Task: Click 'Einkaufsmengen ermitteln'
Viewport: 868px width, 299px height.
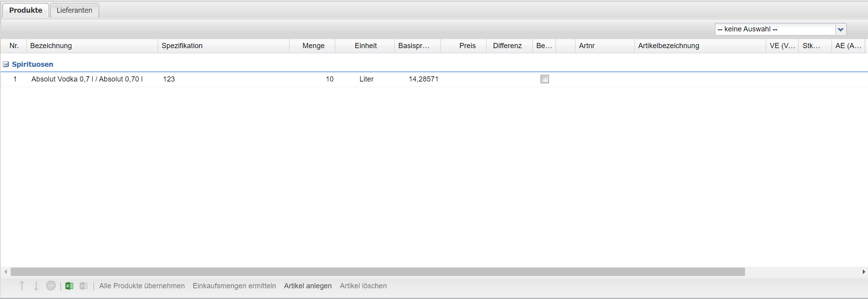Action: click(234, 286)
